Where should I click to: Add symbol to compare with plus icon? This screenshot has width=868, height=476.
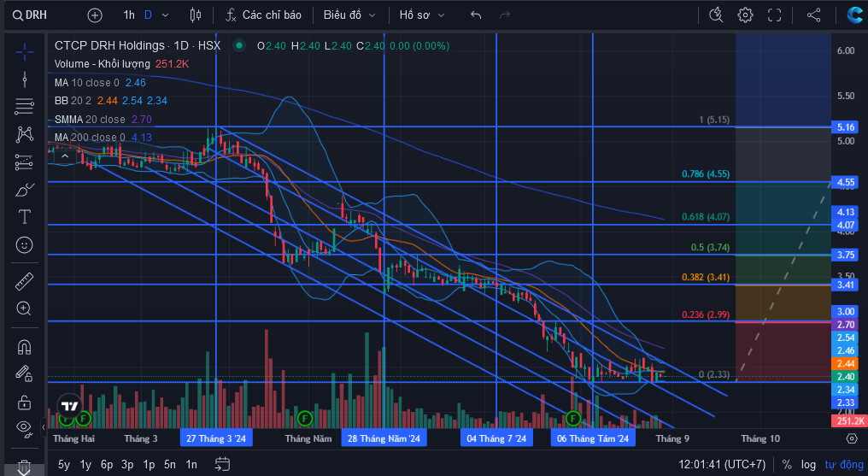(x=95, y=15)
